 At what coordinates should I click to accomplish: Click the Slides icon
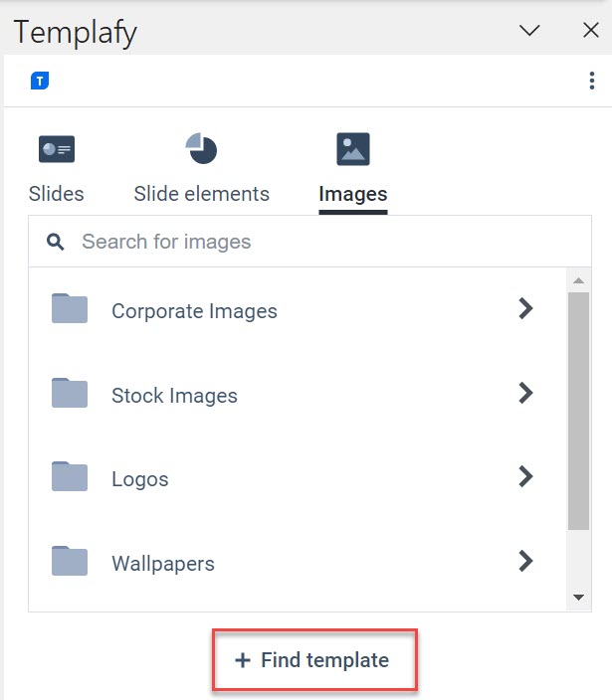(x=57, y=149)
